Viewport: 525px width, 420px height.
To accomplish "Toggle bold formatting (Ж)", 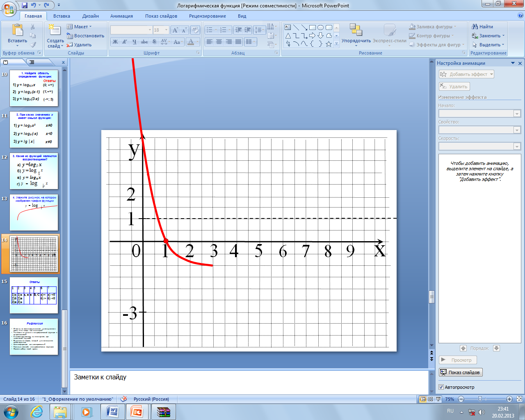I will [x=115, y=42].
